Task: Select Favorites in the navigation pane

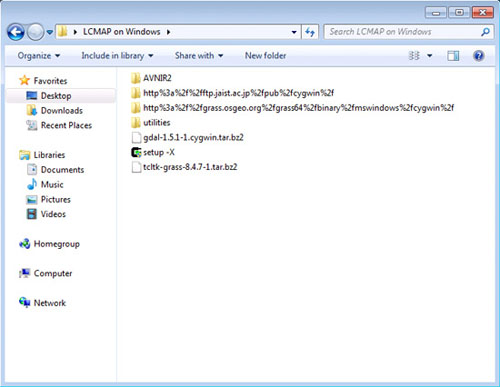Action: [x=50, y=81]
